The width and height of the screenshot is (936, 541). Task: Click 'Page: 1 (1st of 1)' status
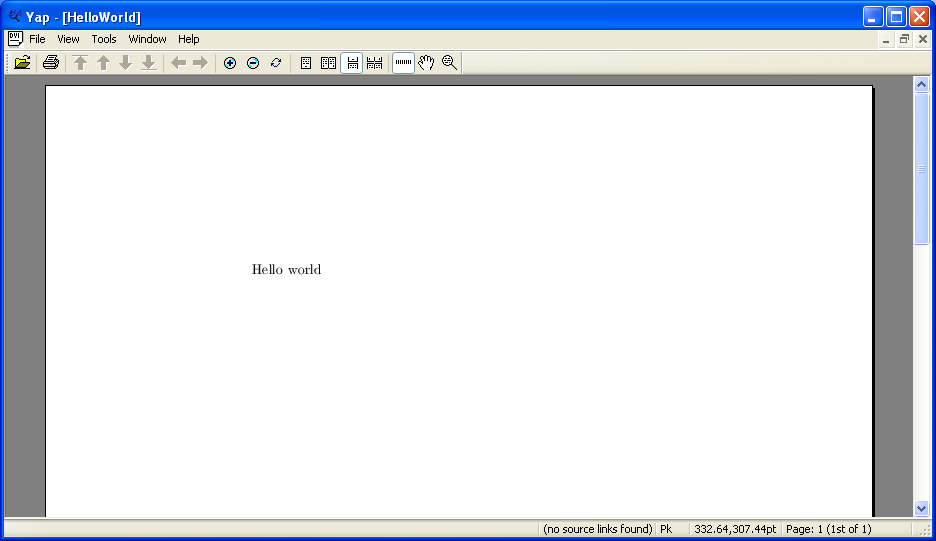[x=829, y=529]
